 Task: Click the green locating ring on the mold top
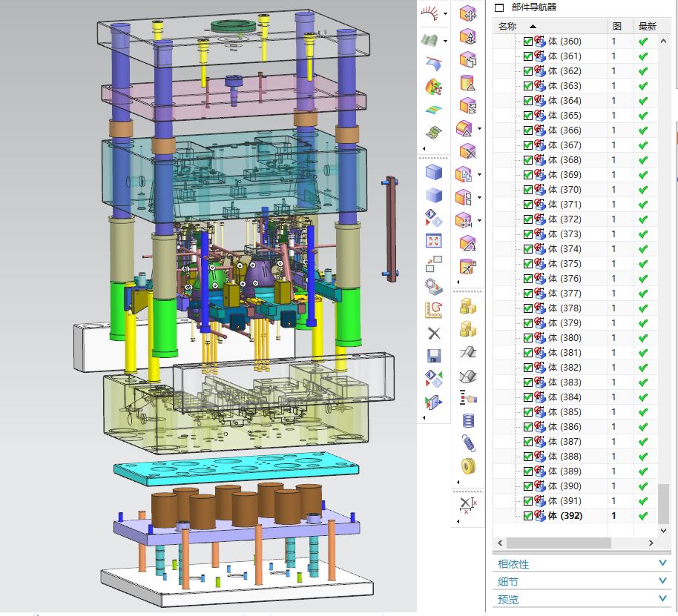coord(234,27)
